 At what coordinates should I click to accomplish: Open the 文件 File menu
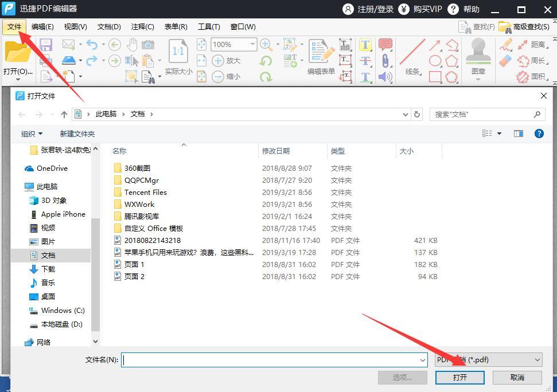point(14,27)
